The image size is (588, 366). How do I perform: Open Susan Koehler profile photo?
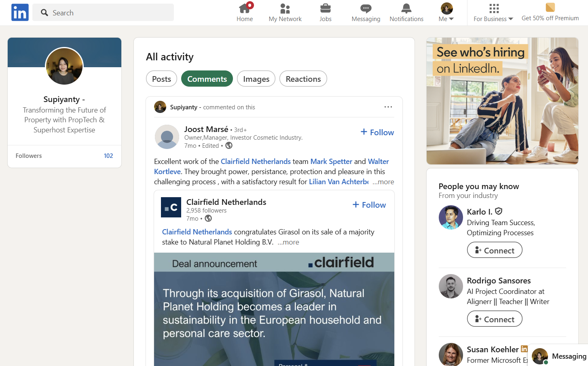(x=451, y=355)
